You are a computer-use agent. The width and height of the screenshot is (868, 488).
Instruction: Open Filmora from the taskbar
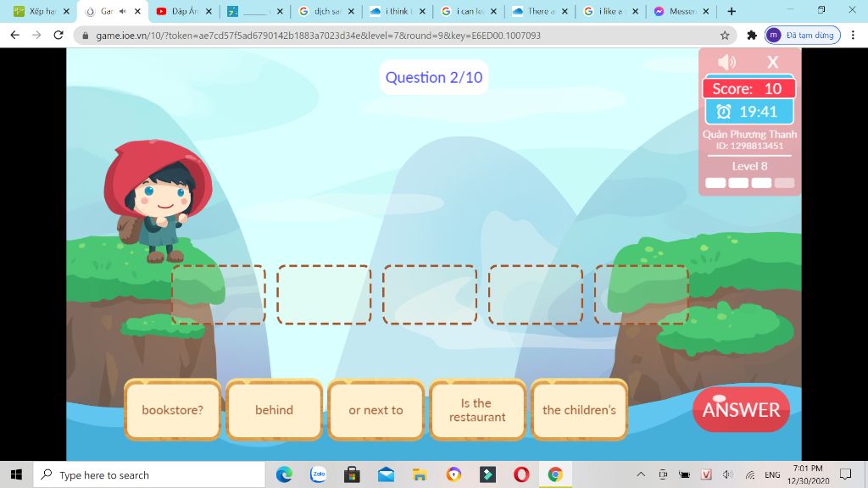[x=487, y=474]
